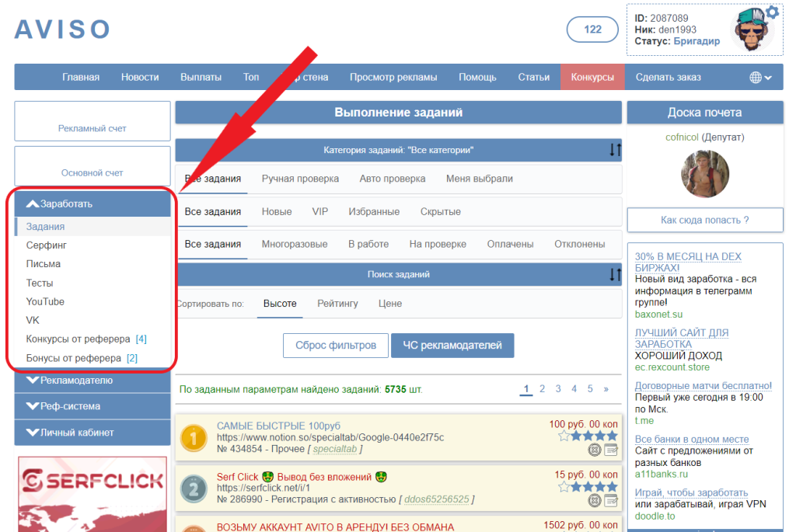This screenshot has width=796, height=532.
Task: Open note icon for task № 434854
Action: [x=611, y=450]
